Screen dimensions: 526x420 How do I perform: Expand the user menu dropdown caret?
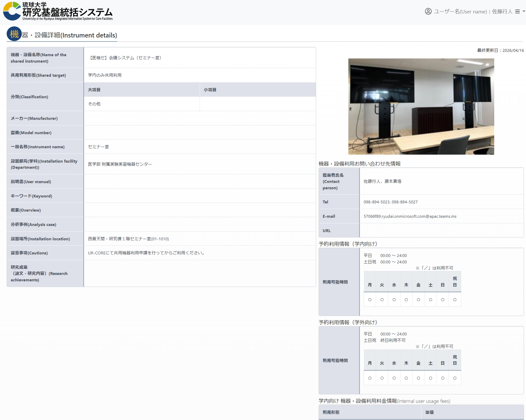tap(524, 12)
